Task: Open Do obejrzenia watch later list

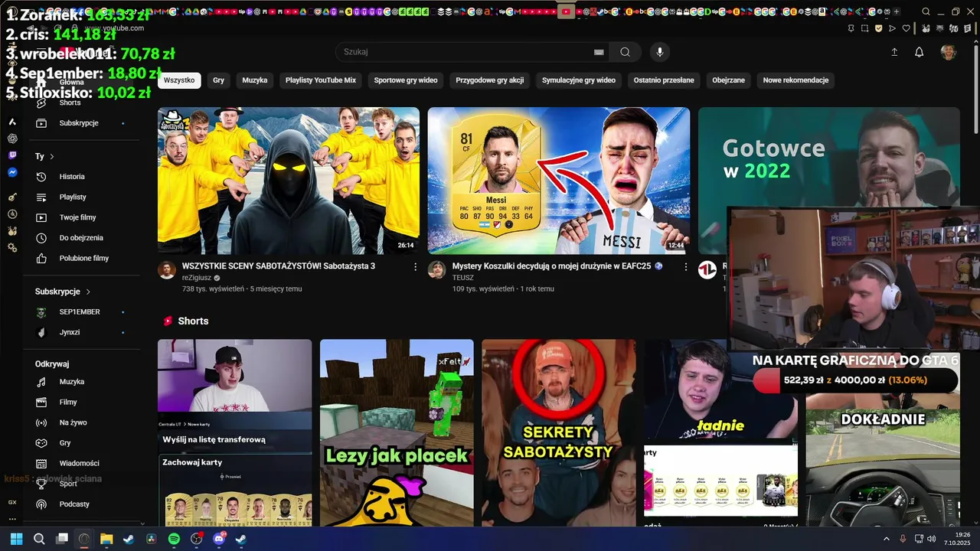Action: click(x=80, y=238)
